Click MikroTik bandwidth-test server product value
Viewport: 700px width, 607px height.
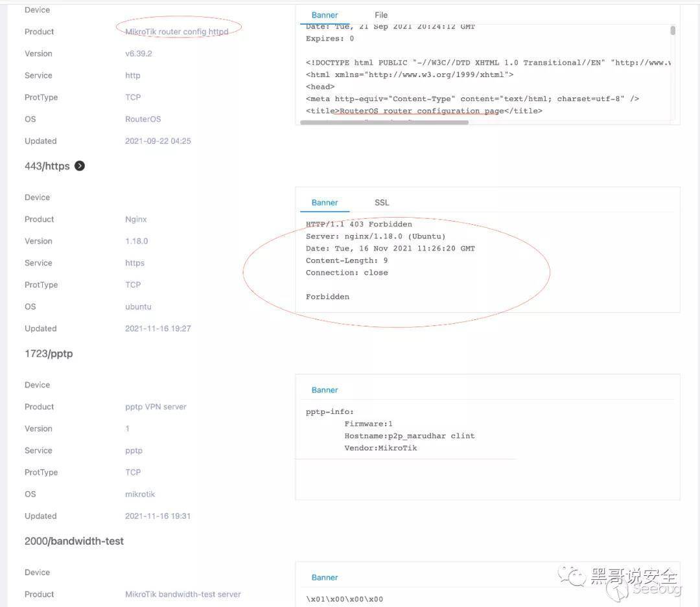pyautogui.click(x=183, y=594)
